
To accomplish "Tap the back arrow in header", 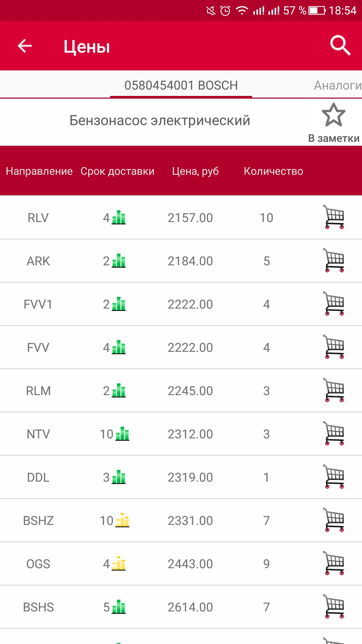I will (x=25, y=46).
